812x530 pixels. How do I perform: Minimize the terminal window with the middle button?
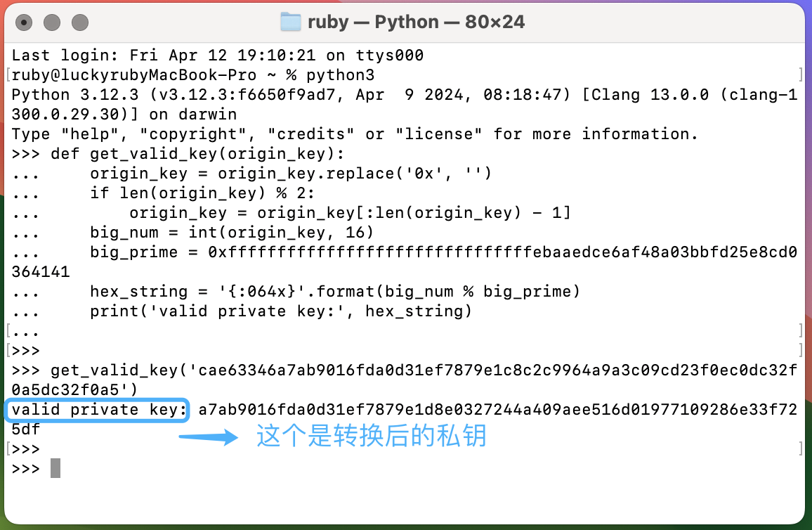[52, 22]
